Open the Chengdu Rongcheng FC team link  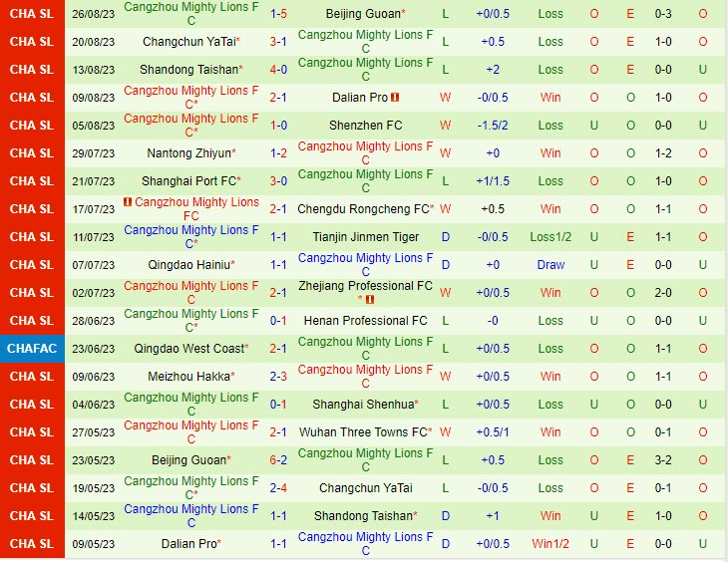363,209
